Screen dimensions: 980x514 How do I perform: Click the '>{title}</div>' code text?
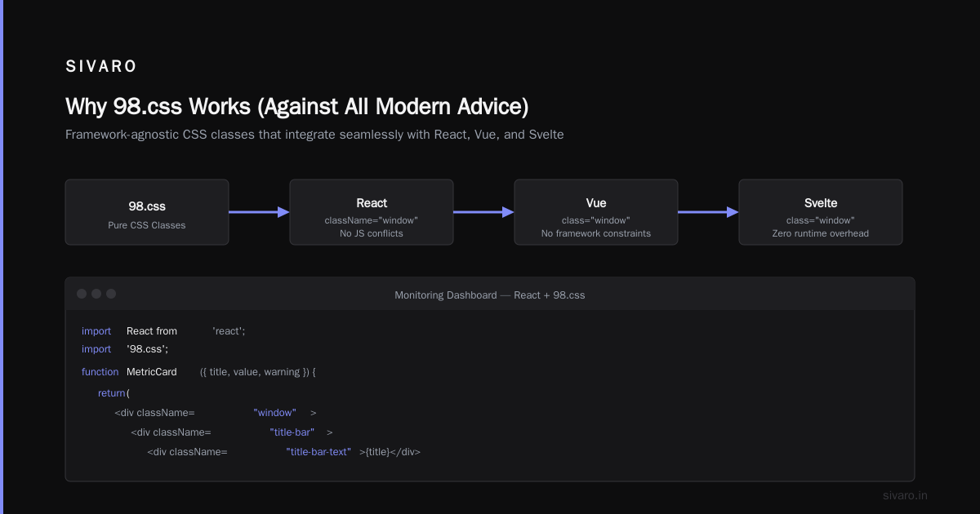(390, 452)
